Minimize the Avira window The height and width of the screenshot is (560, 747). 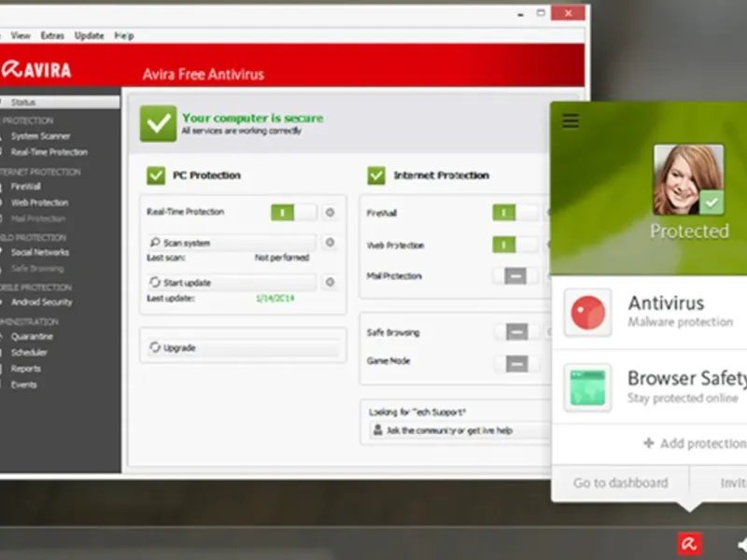point(520,14)
